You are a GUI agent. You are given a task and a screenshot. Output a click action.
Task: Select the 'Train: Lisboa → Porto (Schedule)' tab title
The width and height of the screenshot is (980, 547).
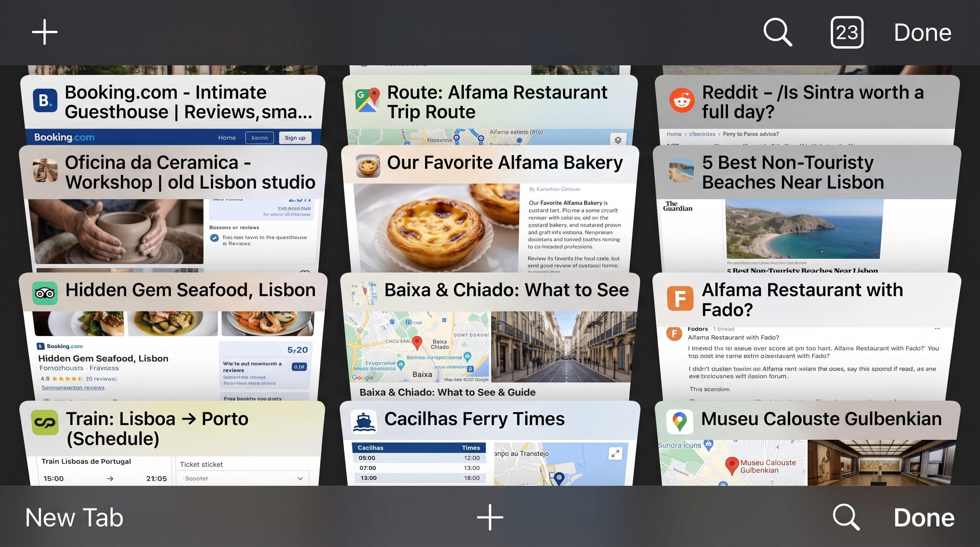click(157, 429)
